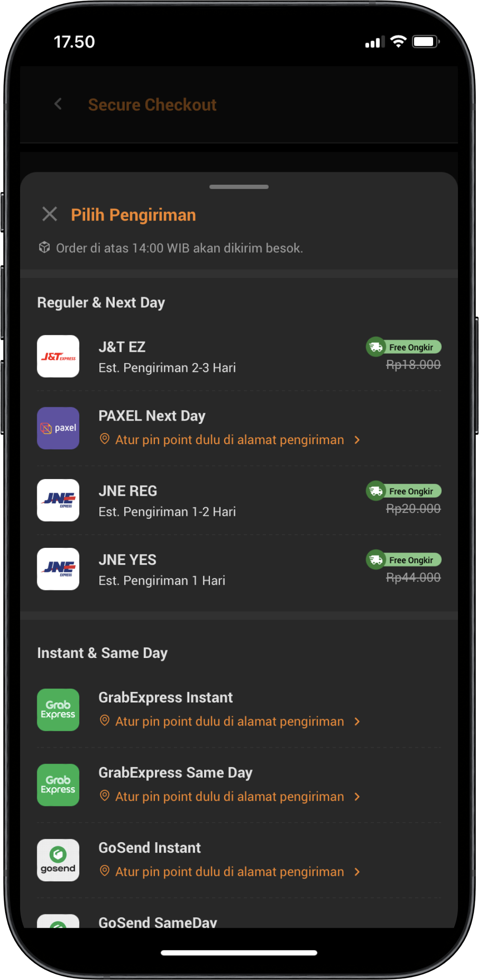Tap the GoSend Instant logo icon
This screenshot has width=479, height=980.
click(58, 860)
